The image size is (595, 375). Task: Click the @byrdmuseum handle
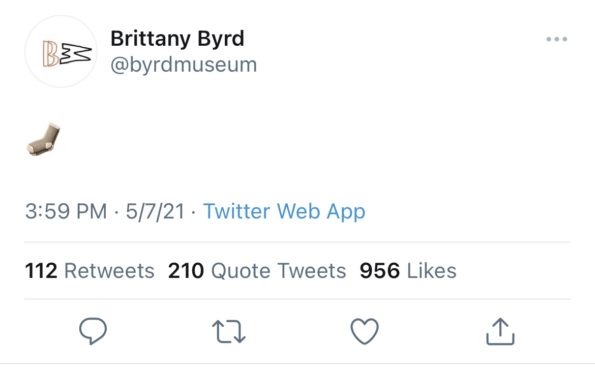coord(184,65)
